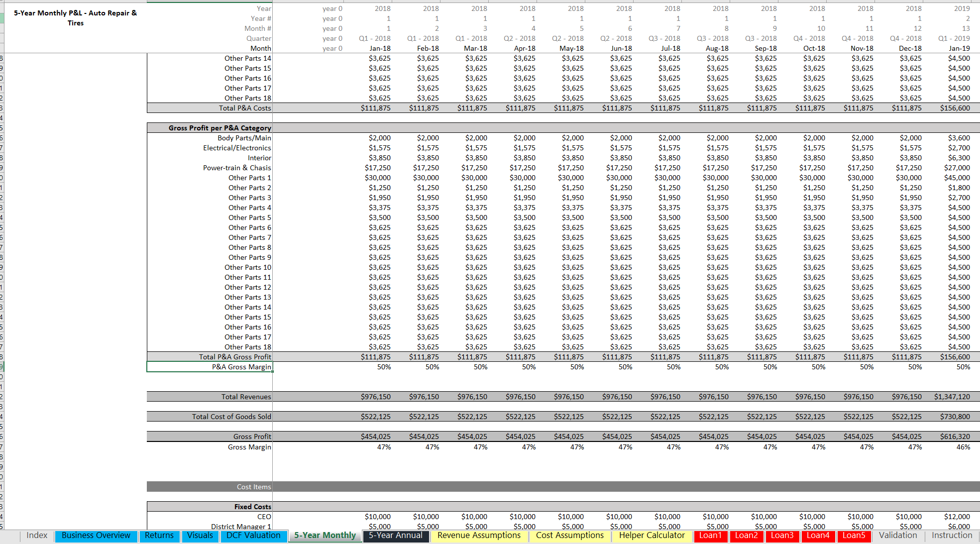Select the Jun-18 month header
This screenshot has height=544, width=980.
(x=621, y=48)
